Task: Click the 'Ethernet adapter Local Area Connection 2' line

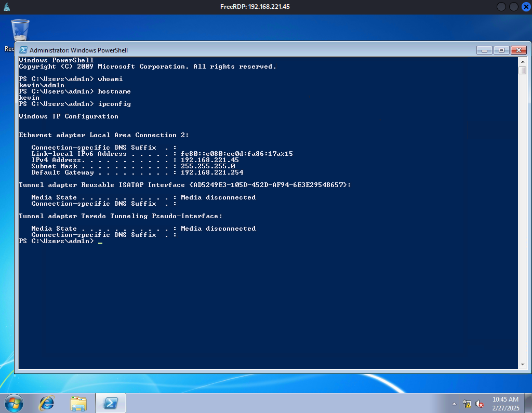Action: [104, 135]
